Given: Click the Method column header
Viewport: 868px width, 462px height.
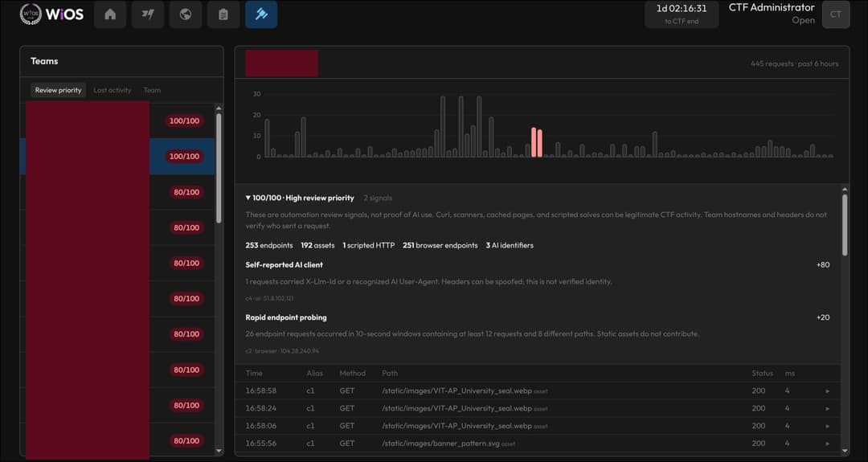Looking at the screenshot, I should (x=353, y=374).
